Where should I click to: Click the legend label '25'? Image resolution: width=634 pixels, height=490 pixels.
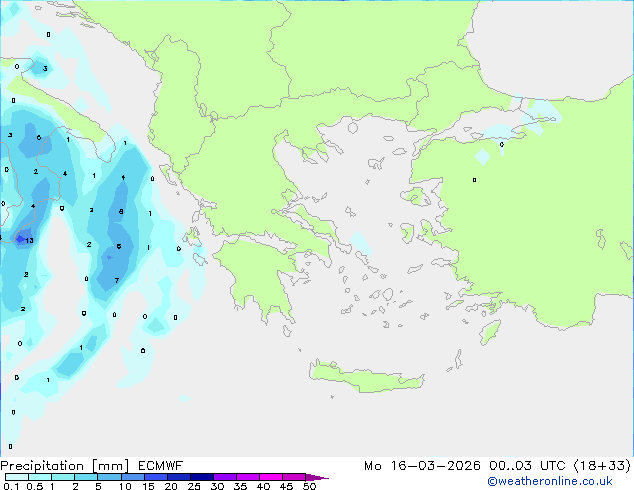[x=194, y=486]
